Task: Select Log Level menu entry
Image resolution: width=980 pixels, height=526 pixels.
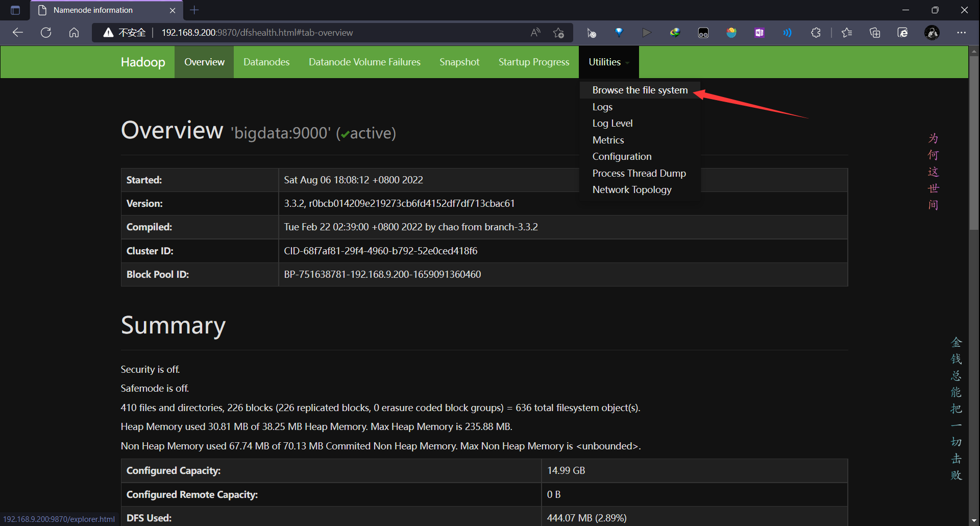Action: (640, 123)
